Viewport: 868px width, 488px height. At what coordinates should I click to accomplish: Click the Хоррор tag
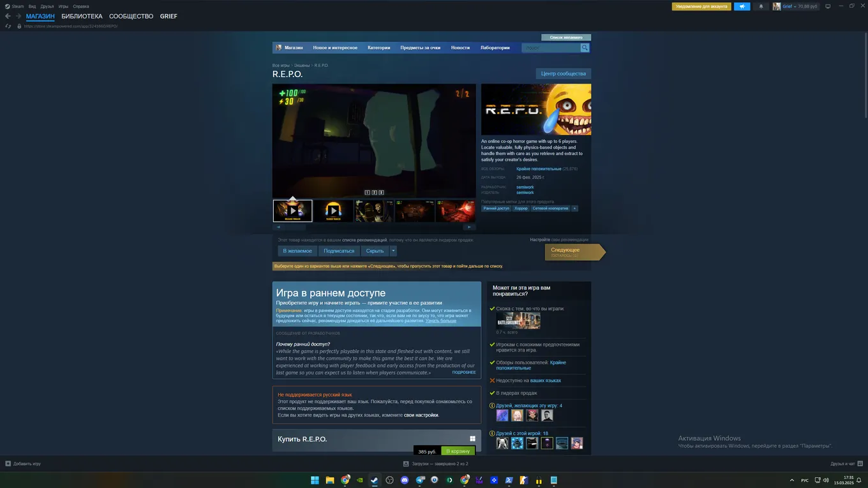(x=521, y=209)
